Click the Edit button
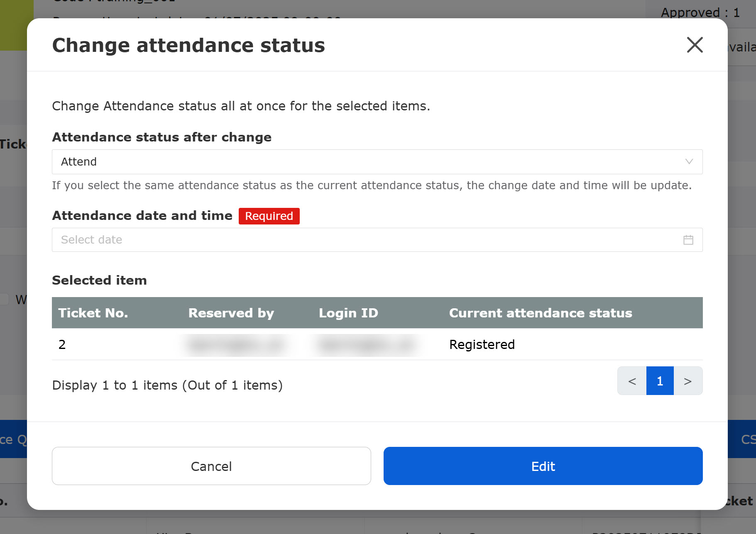This screenshot has height=534, width=756. coord(543,466)
